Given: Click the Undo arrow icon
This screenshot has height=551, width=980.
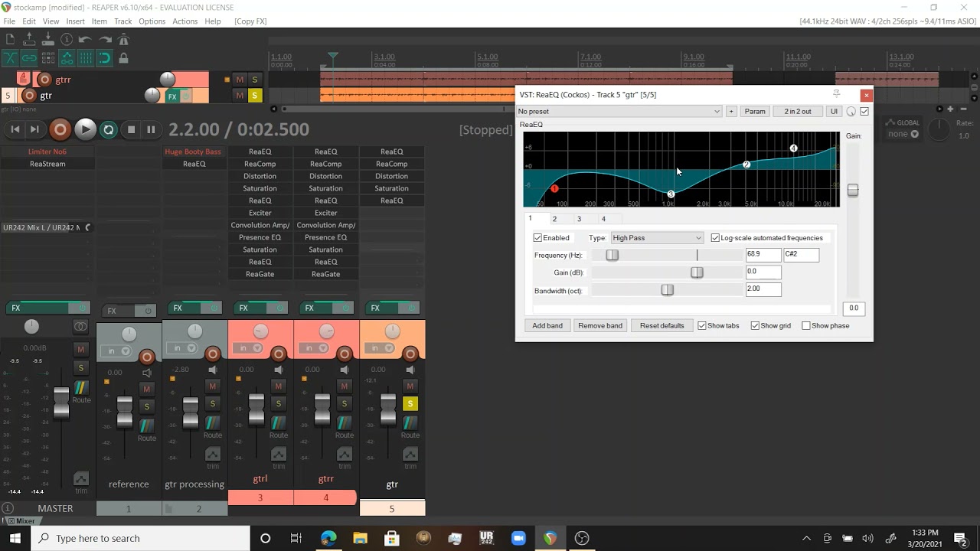Looking at the screenshot, I should point(86,39).
